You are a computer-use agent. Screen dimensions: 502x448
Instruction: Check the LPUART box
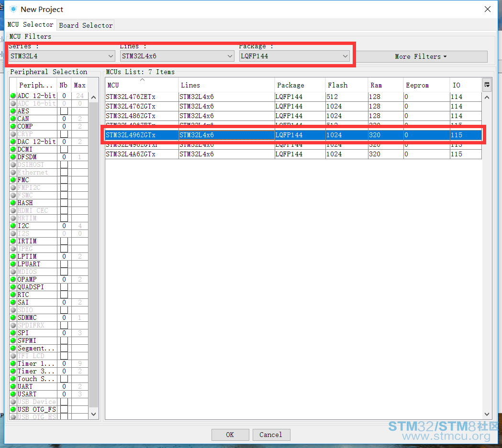(x=64, y=264)
